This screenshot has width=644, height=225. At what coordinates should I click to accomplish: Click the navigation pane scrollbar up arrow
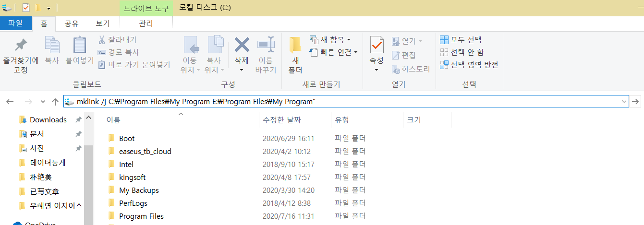point(89,117)
